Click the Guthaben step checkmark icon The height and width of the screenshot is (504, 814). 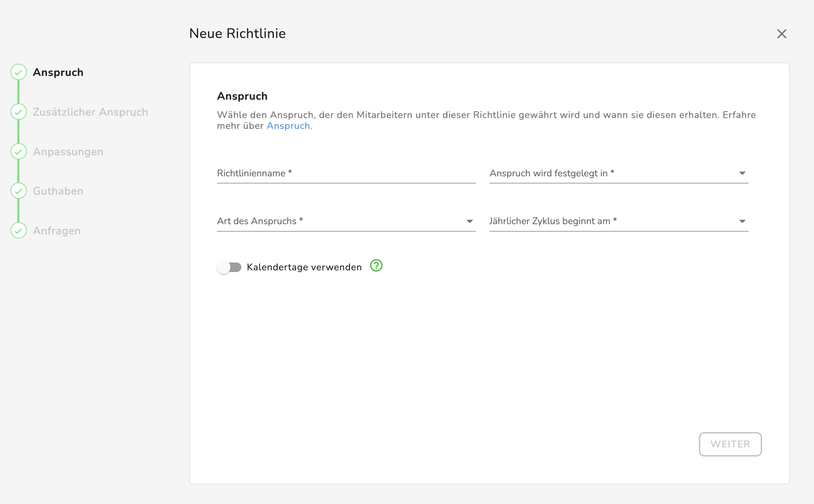(19, 191)
